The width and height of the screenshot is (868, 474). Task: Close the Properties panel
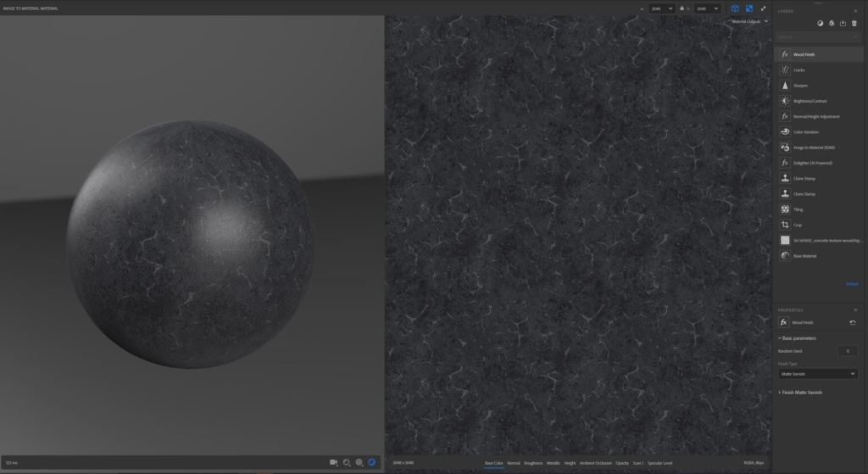point(855,310)
